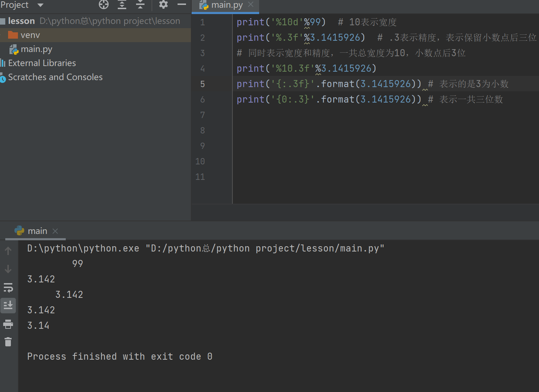This screenshot has width=539, height=392.
Task: Click the Down the stack trace arrow
Action: 8,269
